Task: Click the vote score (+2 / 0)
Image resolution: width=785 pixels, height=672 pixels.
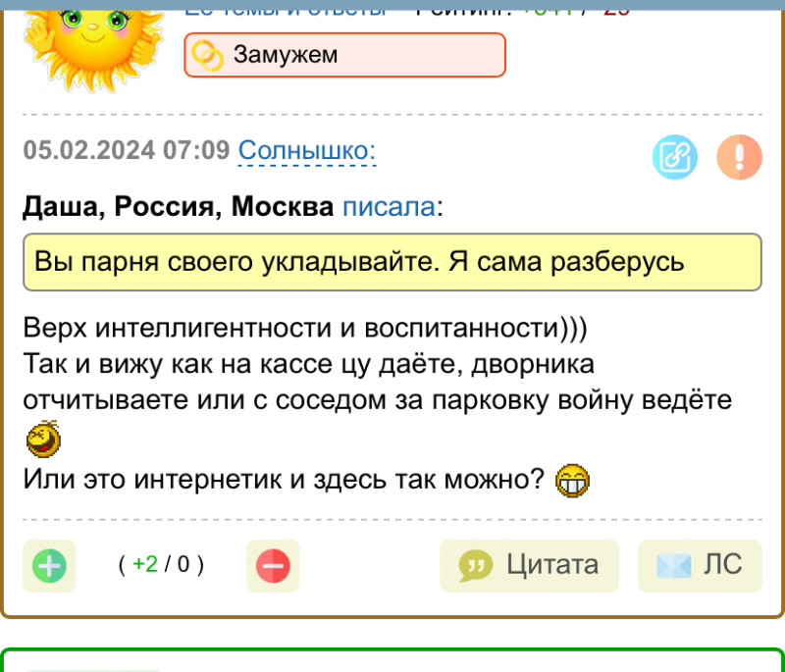Action: pyautogui.click(x=161, y=565)
